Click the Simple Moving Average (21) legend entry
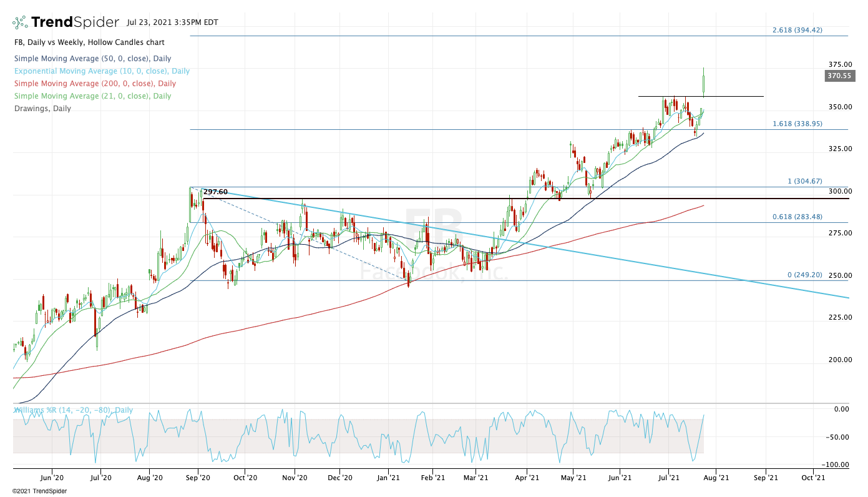Screen dimensions: 868x497 (92, 96)
